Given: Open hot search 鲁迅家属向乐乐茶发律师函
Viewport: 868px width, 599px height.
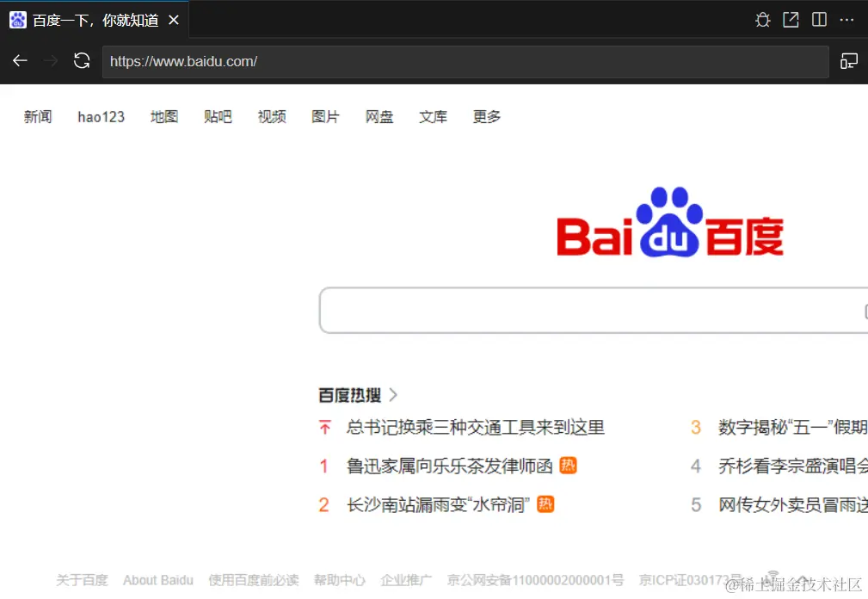Looking at the screenshot, I should tap(450, 466).
